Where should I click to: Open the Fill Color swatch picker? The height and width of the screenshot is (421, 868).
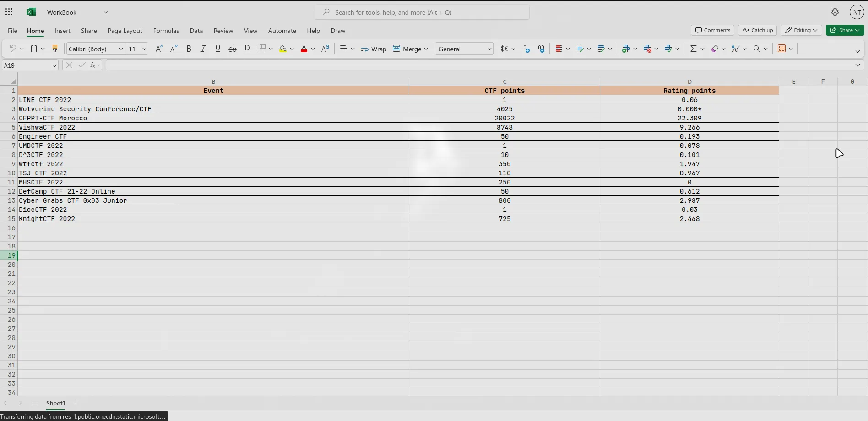click(293, 49)
